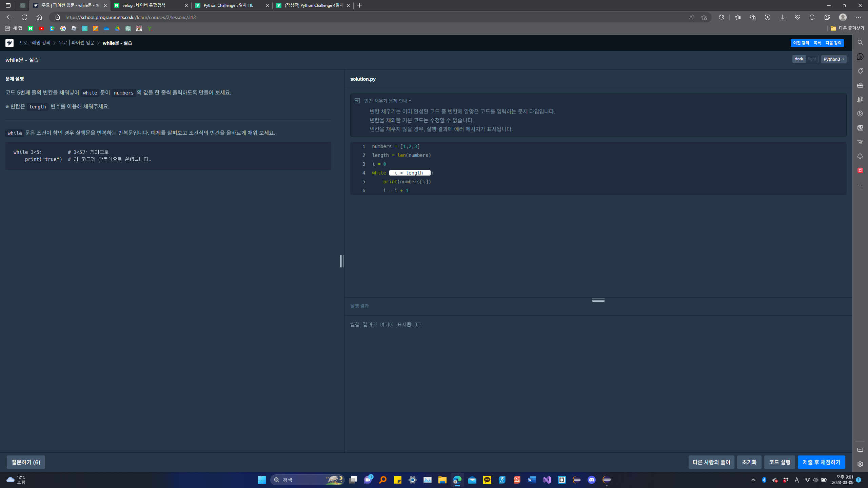Click the 코드 실행 button
Screen dimensions: 868x488
779,462
